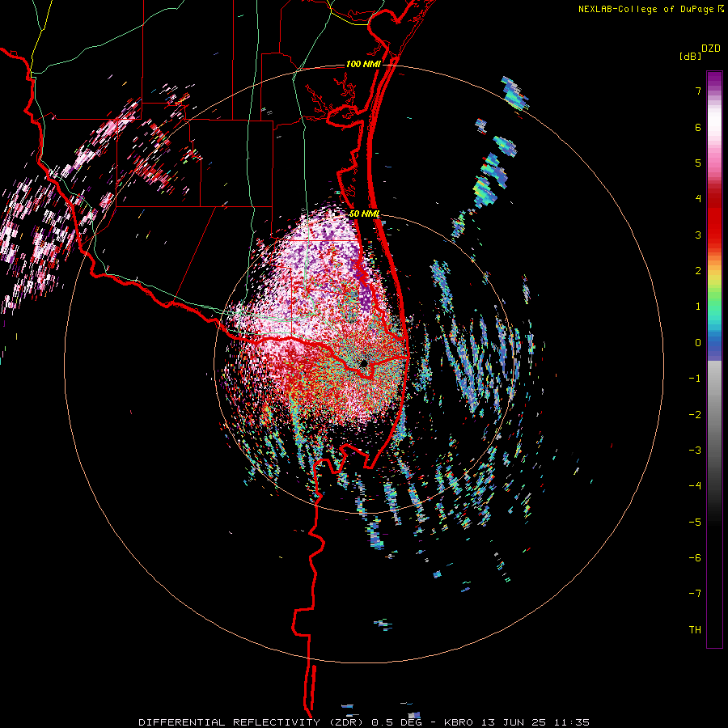
Task: Click the [dB] unit label
Action: (x=690, y=57)
